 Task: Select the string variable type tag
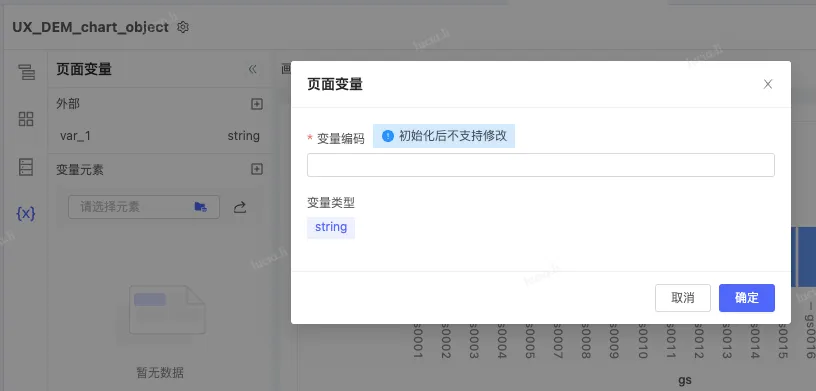pyautogui.click(x=331, y=228)
